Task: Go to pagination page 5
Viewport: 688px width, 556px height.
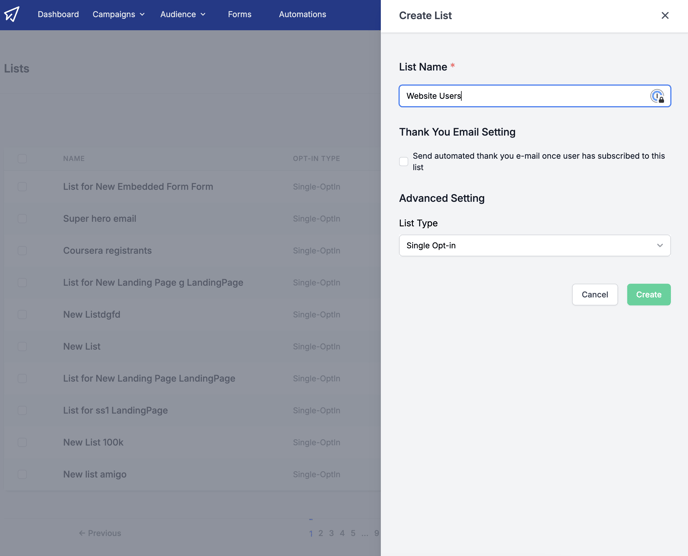Action: click(353, 533)
